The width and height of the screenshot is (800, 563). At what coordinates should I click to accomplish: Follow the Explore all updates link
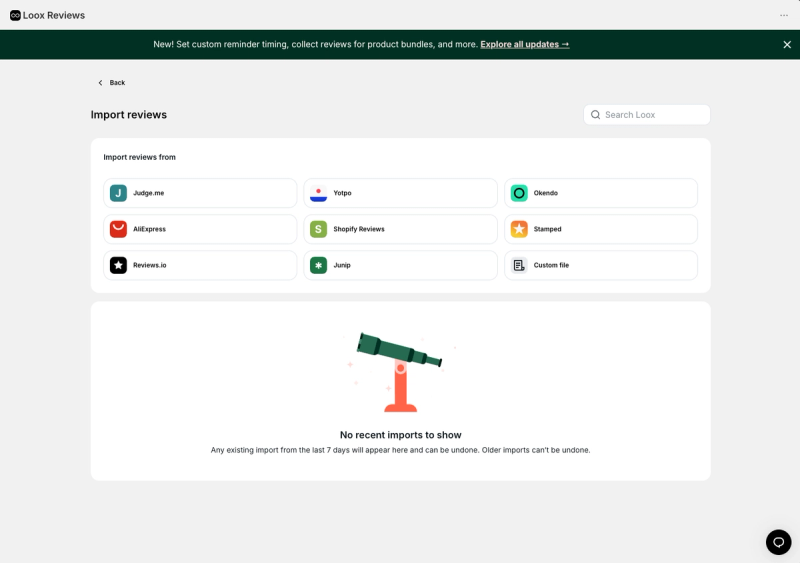pos(524,44)
